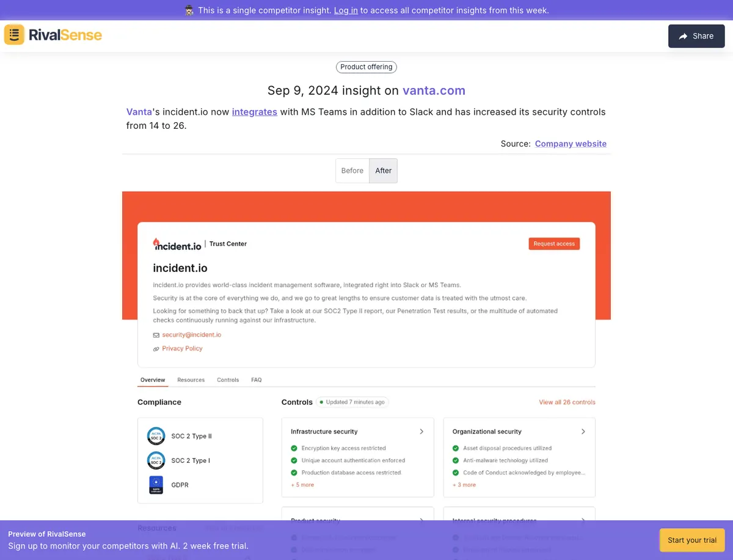Click the Product offering tag
Viewport: 733px width, 560px height.
click(366, 67)
